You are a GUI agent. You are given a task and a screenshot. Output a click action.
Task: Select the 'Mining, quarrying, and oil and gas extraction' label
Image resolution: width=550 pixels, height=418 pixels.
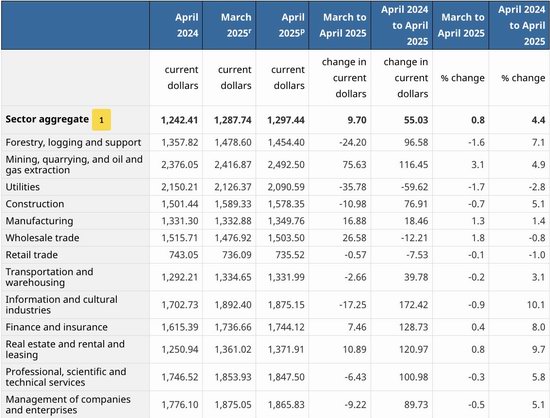click(74, 164)
